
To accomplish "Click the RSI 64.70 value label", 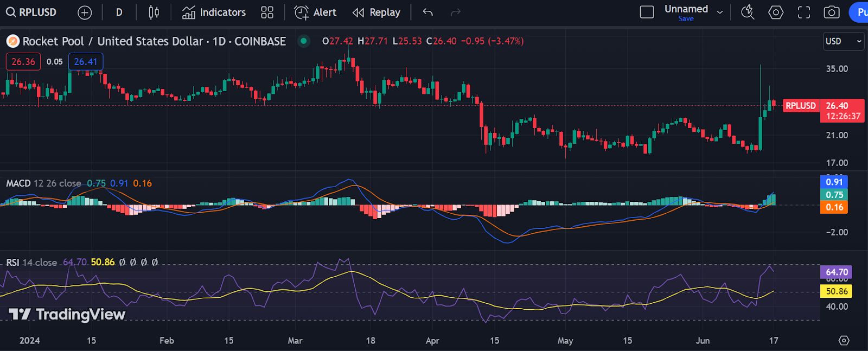I will click(x=837, y=272).
